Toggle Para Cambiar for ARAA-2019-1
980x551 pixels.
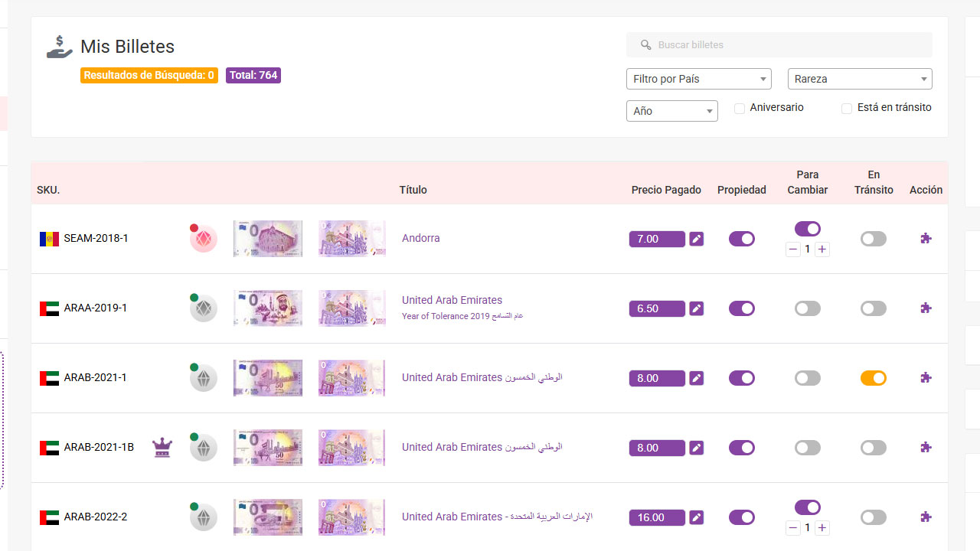pyautogui.click(x=807, y=308)
